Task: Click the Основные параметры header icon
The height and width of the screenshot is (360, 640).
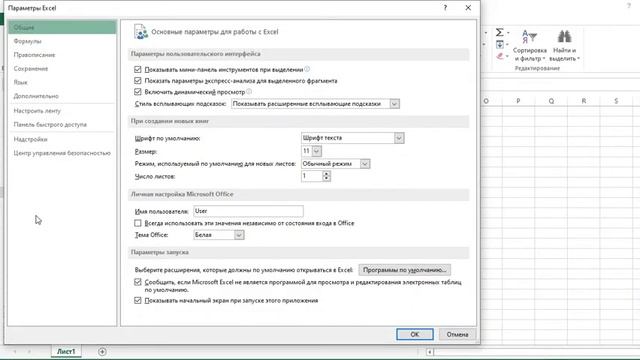Action: pos(141,32)
